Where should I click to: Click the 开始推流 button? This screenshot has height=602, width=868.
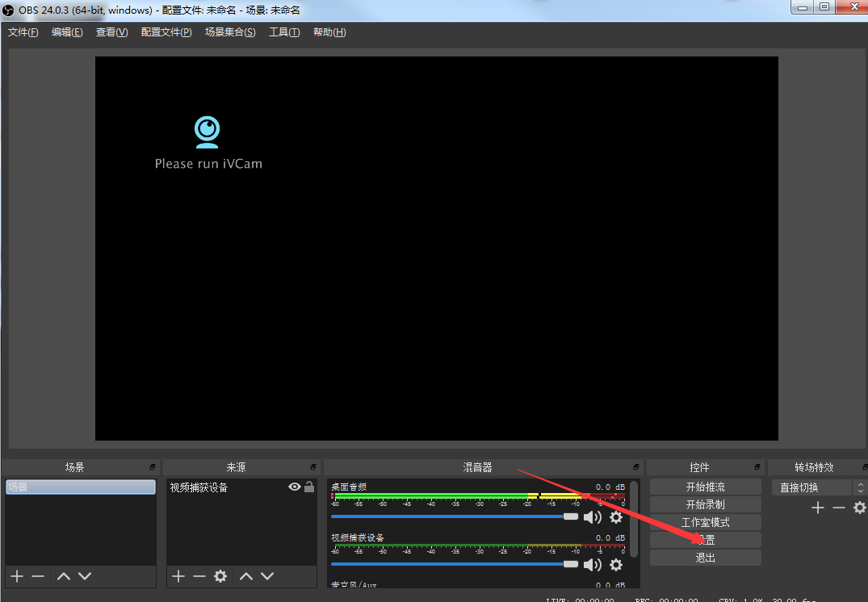click(x=705, y=487)
